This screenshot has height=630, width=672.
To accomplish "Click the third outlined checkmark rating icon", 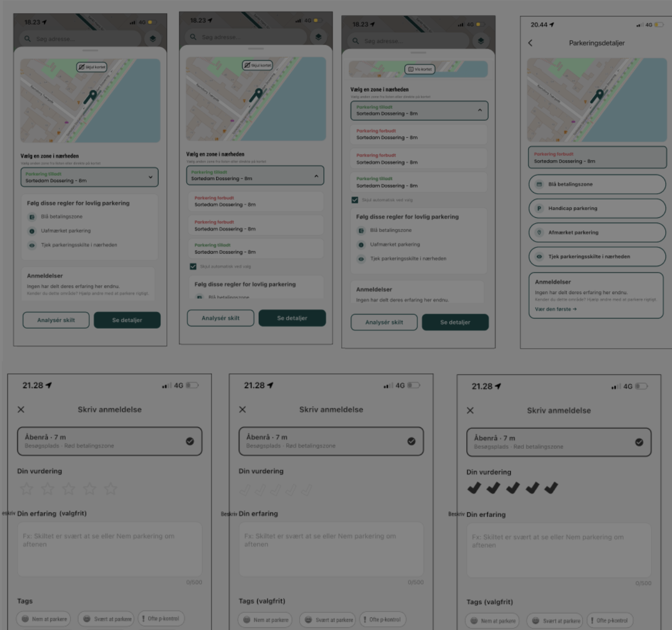I will [x=276, y=490].
